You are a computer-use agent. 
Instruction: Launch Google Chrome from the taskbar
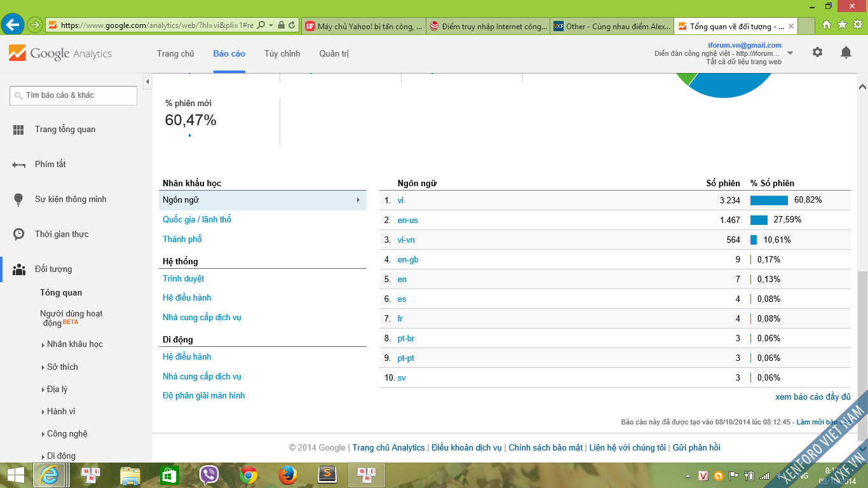[248, 475]
